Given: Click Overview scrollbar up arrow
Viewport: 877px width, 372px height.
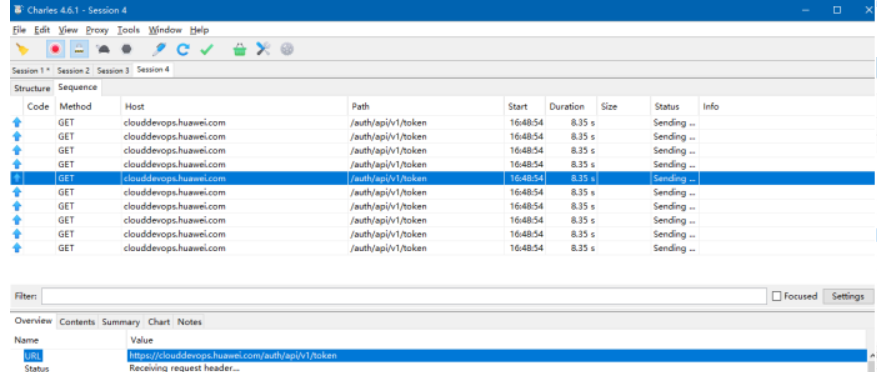Looking at the screenshot, I should pos(871,355).
